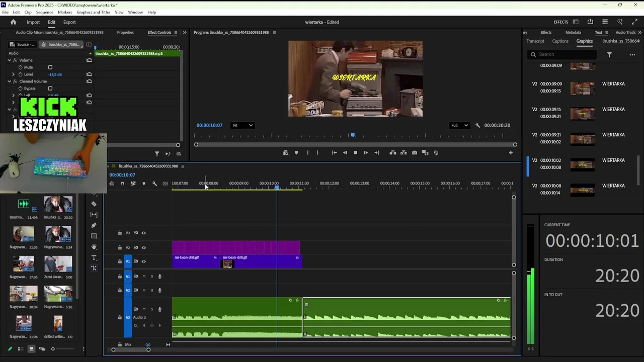Toggle lock on the V3 track
Image resolution: width=644 pixels, height=362 pixels.
[120, 233]
